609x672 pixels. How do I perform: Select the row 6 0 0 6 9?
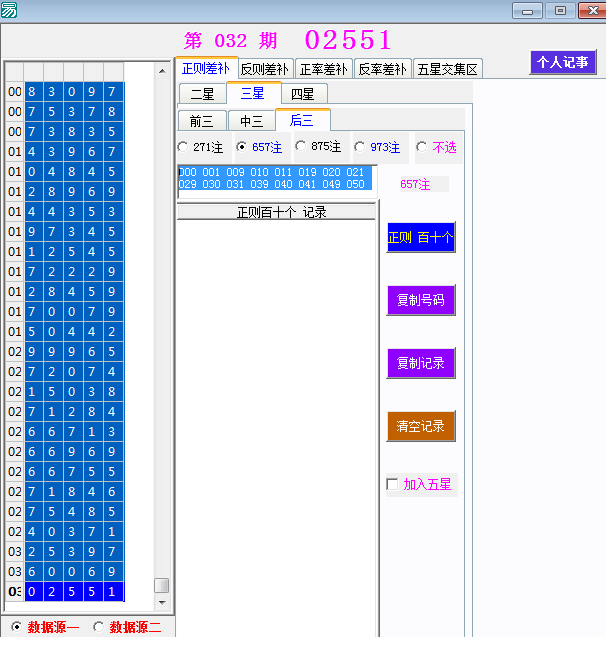65,572
